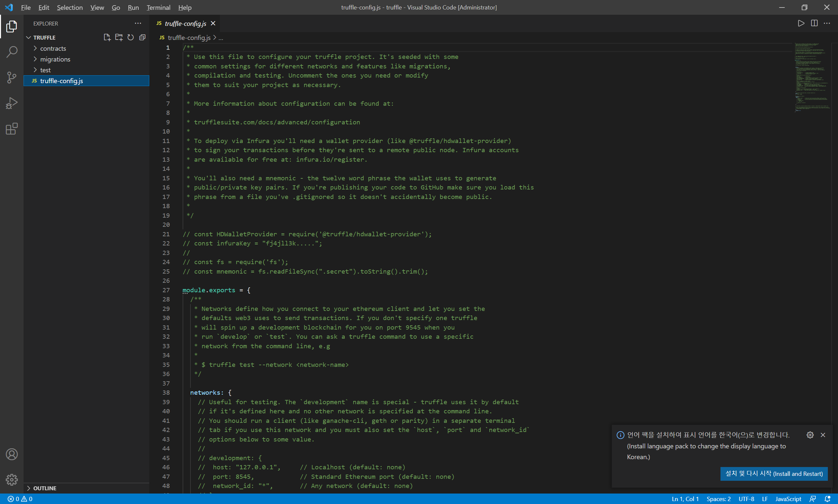The image size is (838, 504).
Task: Collapse the TRUFFLE project section
Action: pyautogui.click(x=44, y=37)
